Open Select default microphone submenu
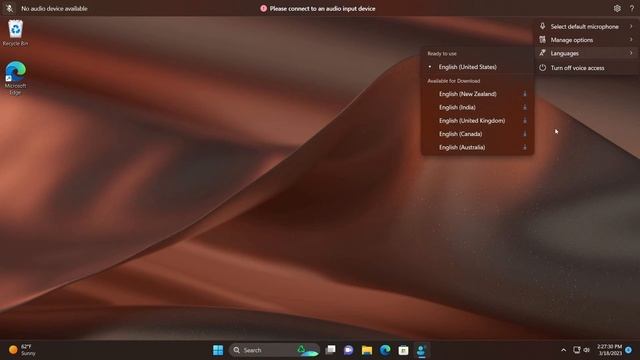640x360 pixels. 587,27
